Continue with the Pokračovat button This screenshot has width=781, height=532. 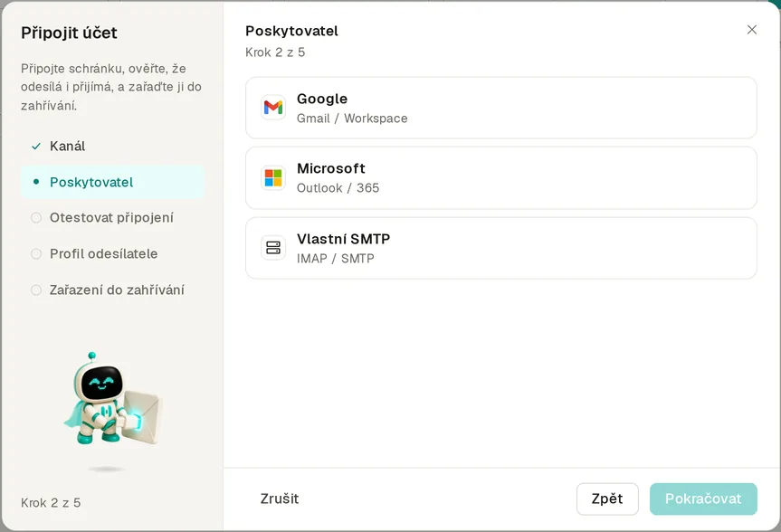[703, 499]
